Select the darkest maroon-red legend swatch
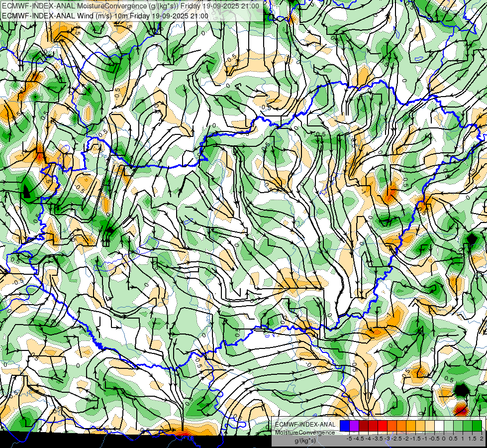This screenshot has width=487, height=448. tap(364, 426)
